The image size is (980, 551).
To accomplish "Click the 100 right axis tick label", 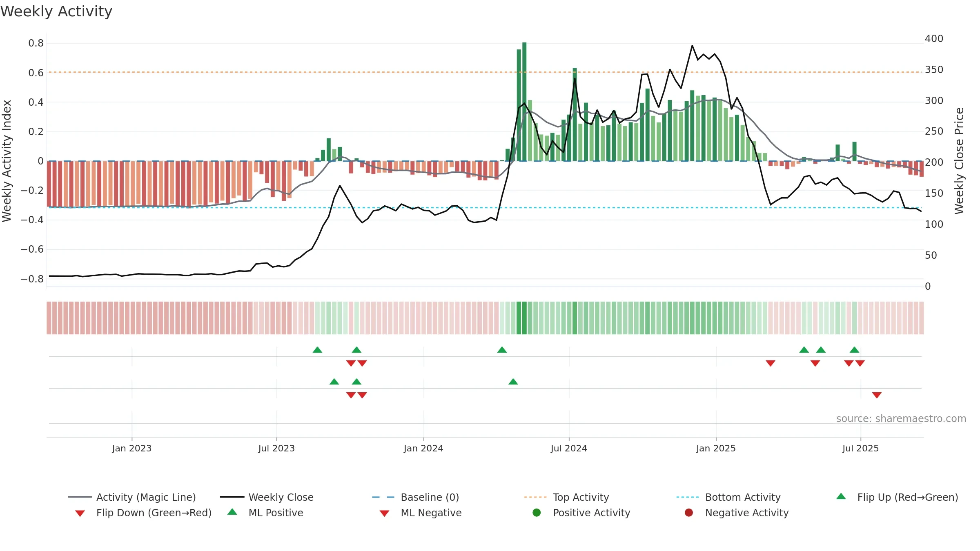I will click(x=934, y=224).
